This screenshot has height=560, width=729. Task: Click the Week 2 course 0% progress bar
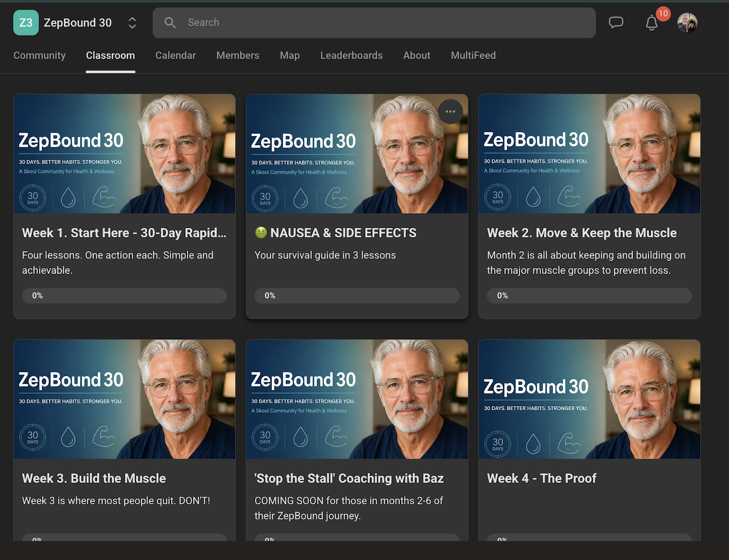pos(589,295)
